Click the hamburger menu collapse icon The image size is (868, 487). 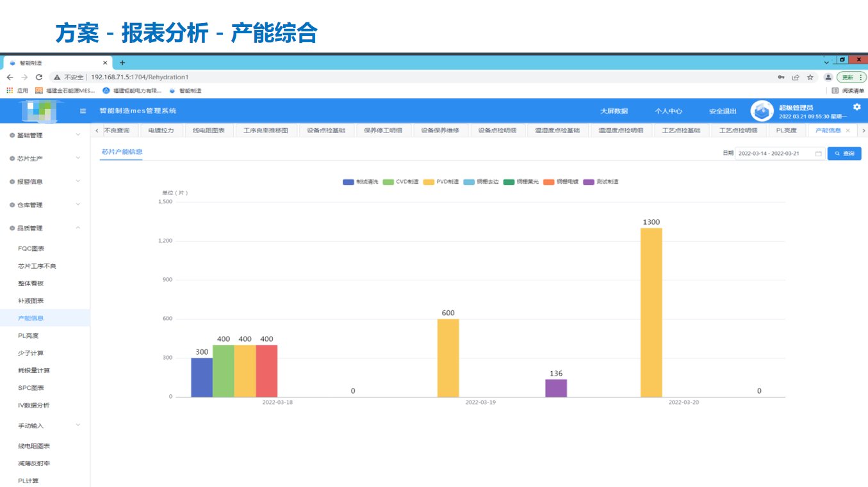pyautogui.click(x=83, y=111)
